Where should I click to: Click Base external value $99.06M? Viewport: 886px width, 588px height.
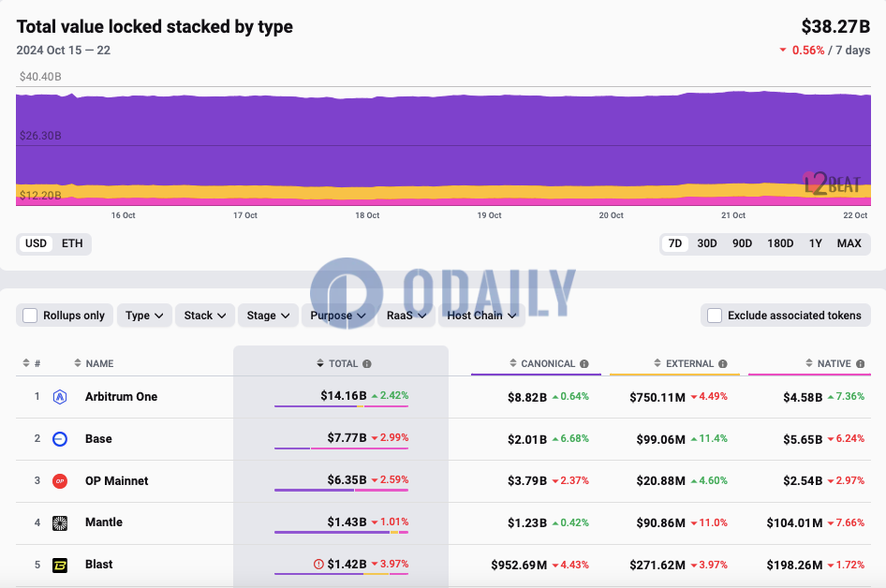[x=660, y=439]
